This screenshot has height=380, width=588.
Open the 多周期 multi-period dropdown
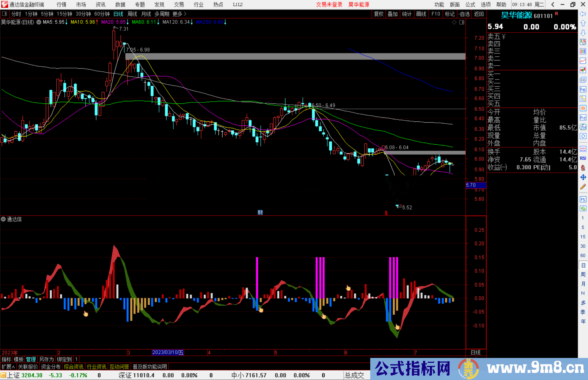(x=162, y=14)
